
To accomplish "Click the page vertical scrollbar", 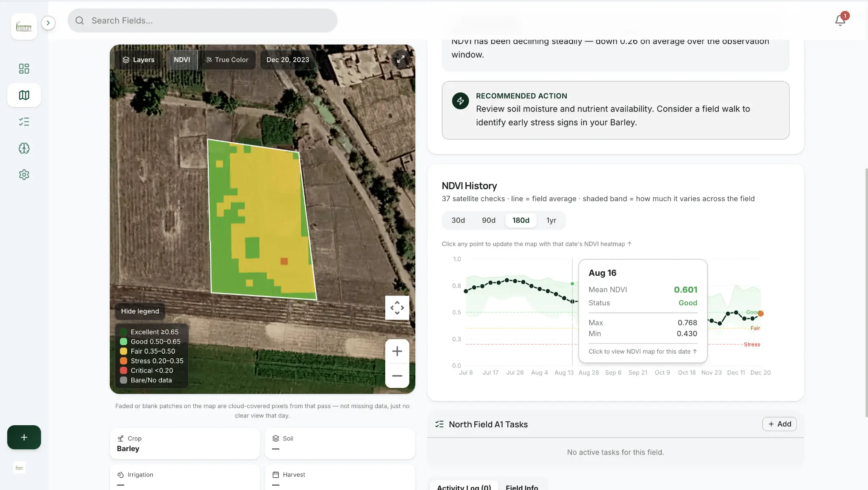I will pos(866,292).
